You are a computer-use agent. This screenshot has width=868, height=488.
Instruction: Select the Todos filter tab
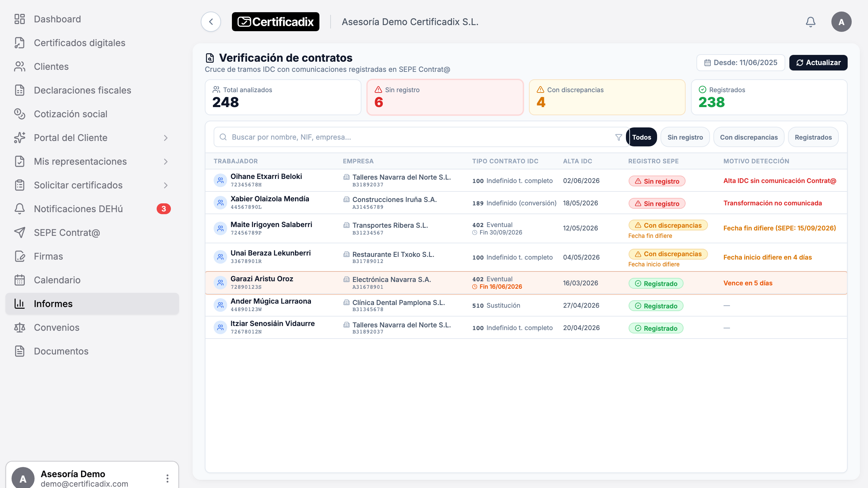[x=642, y=137]
